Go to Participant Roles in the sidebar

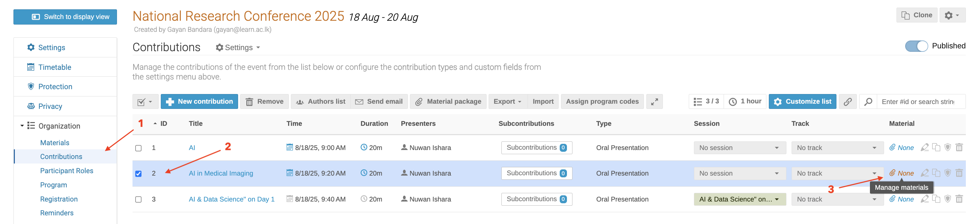(67, 171)
